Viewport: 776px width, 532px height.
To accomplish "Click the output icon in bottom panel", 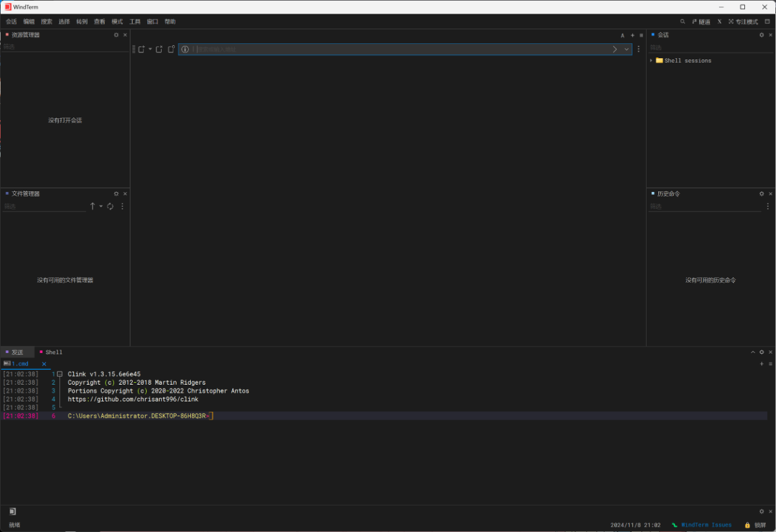I will 12,511.
